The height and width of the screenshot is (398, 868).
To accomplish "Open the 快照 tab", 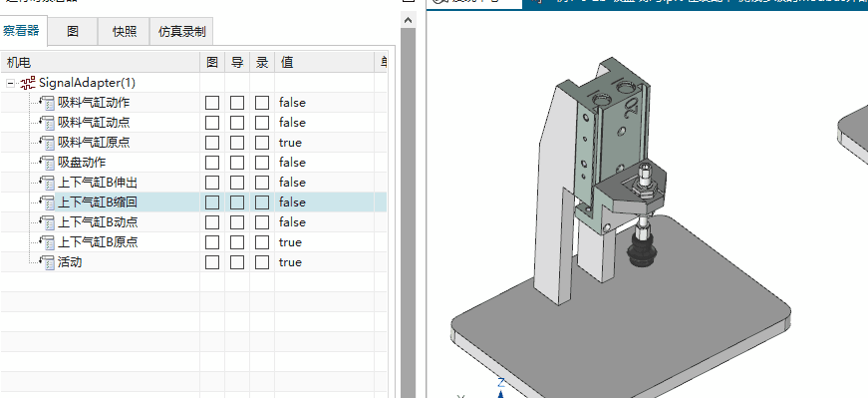I will [124, 31].
